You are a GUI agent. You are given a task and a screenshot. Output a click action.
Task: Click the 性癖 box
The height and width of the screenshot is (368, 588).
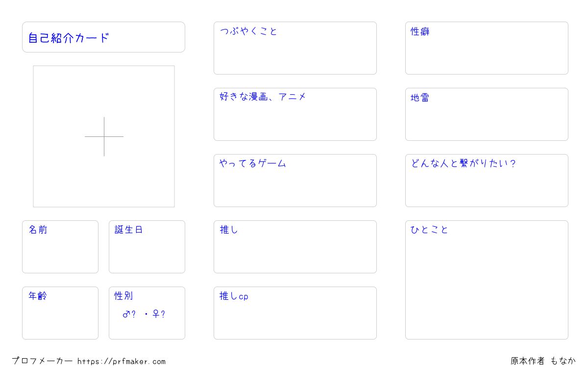point(487,48)
